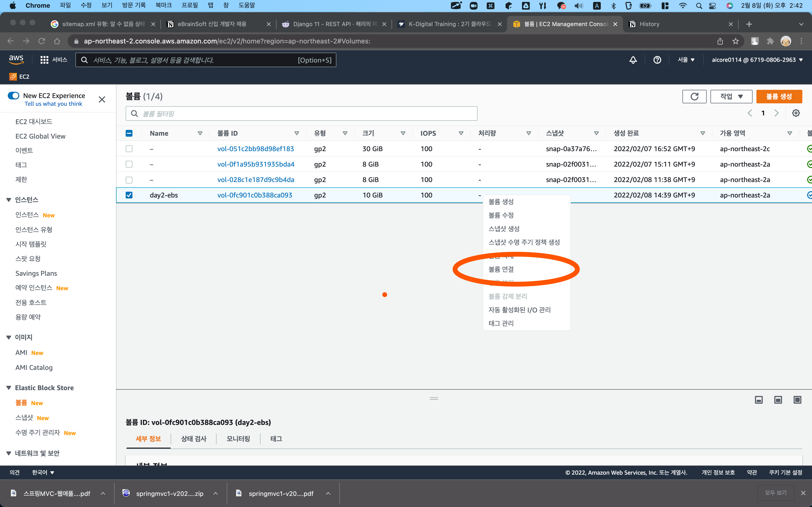Switch to the 모니터링 tab

[238, 439]
